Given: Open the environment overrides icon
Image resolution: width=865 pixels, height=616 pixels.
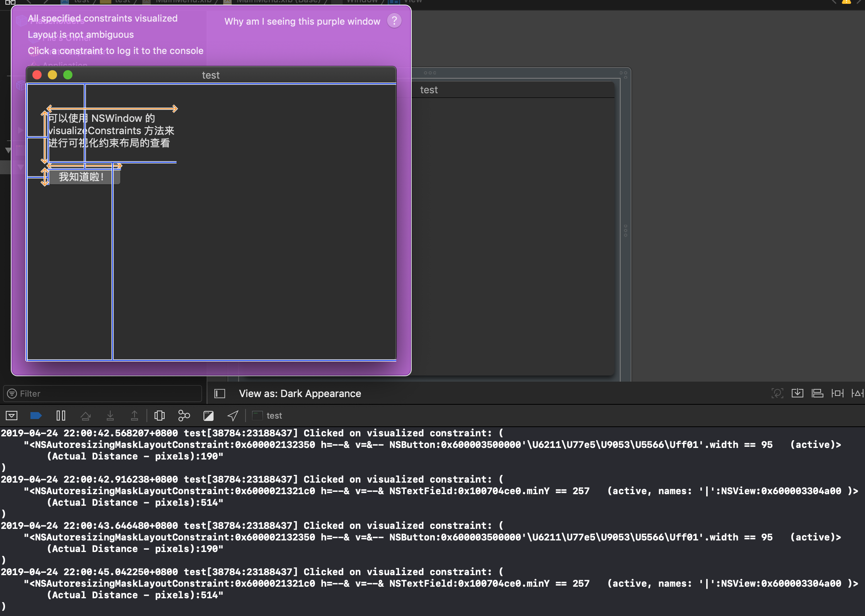Looking at the screenshot, I should click(209, 416).
